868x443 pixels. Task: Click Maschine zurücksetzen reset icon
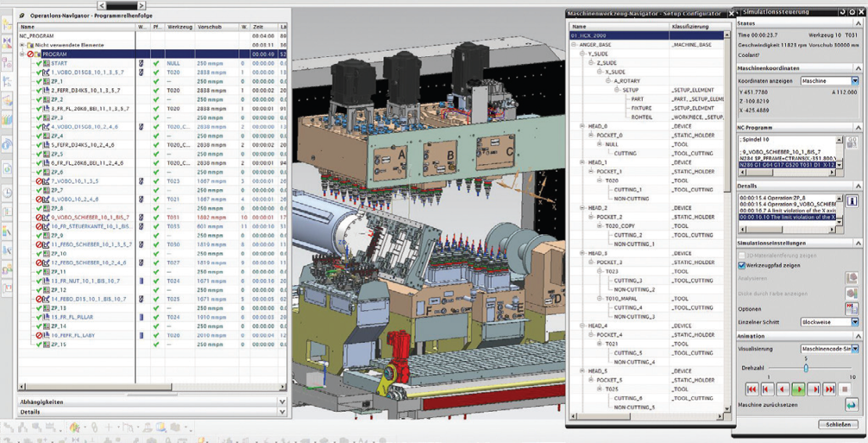point(851,406)
